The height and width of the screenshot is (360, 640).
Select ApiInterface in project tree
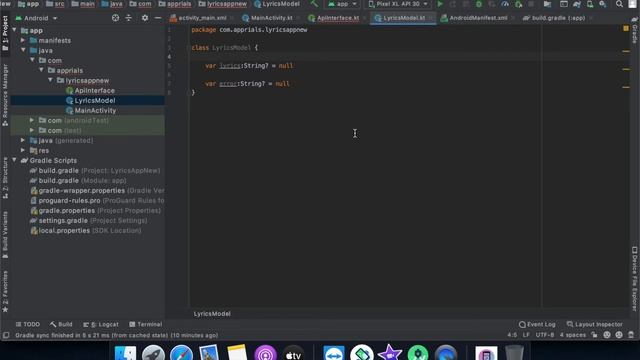tap(90, 91)
